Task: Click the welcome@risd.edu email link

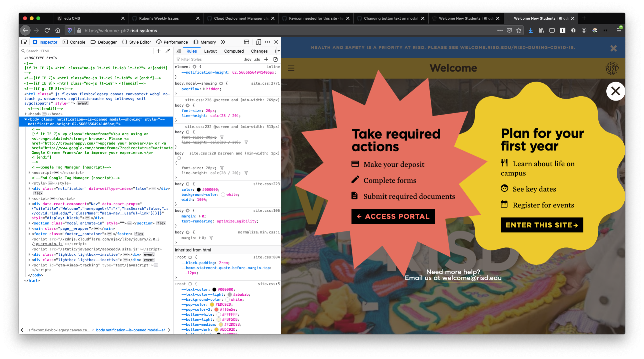Action: point(472,278)
